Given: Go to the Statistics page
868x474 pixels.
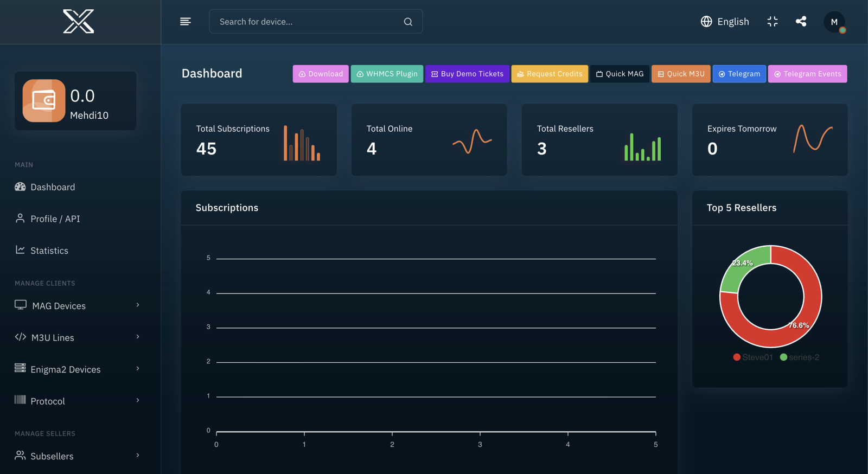Looking at the screenshot, I should [49, 251].
